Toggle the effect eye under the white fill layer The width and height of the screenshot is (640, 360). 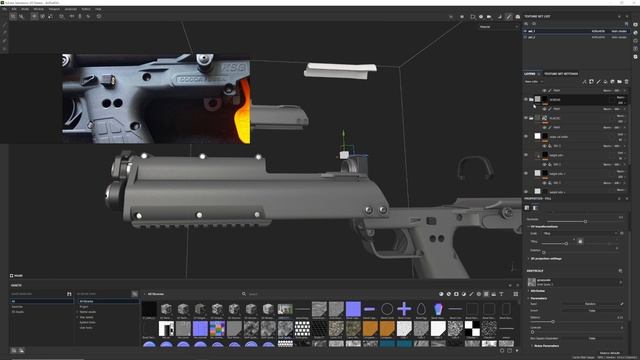point(544,146)
